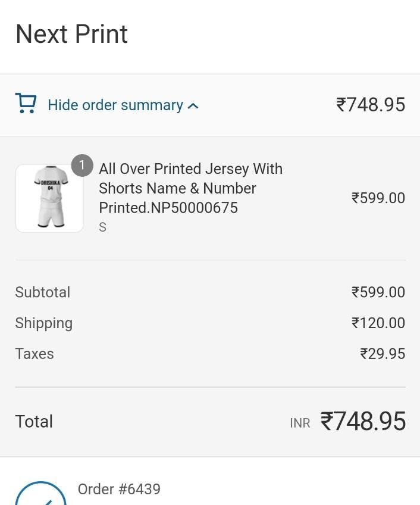Click the size S variant label

(103, 227)
